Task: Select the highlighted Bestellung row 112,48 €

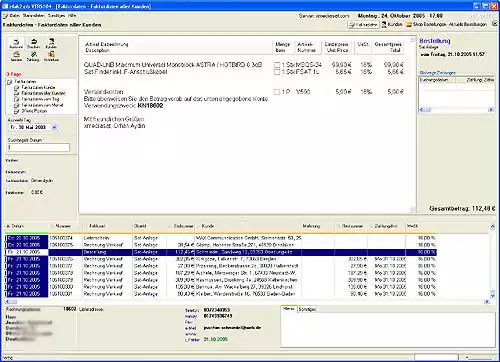Action: point(221,252)
